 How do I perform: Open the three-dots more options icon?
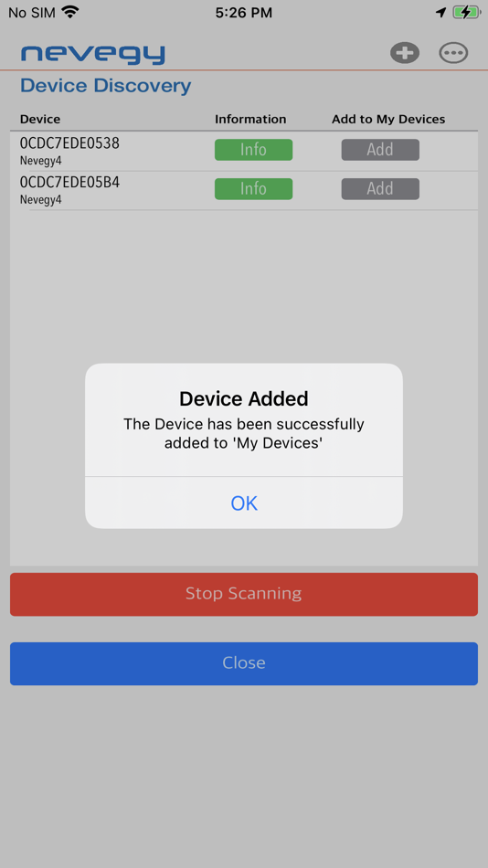click(x=453, y=53)
